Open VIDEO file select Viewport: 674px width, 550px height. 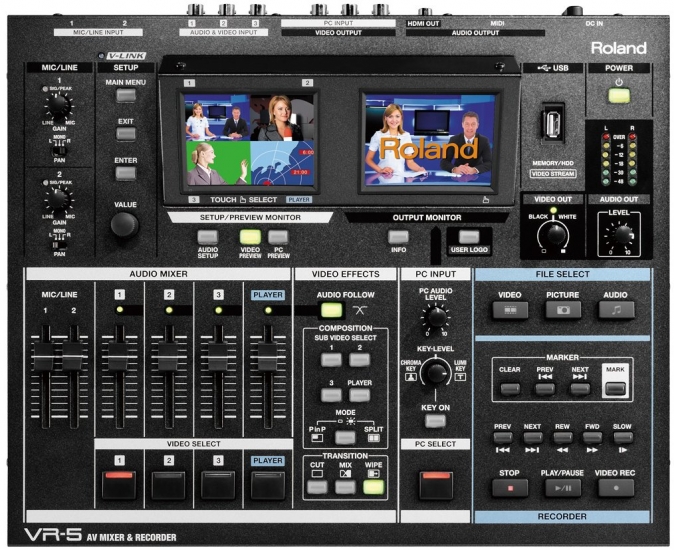510,309
